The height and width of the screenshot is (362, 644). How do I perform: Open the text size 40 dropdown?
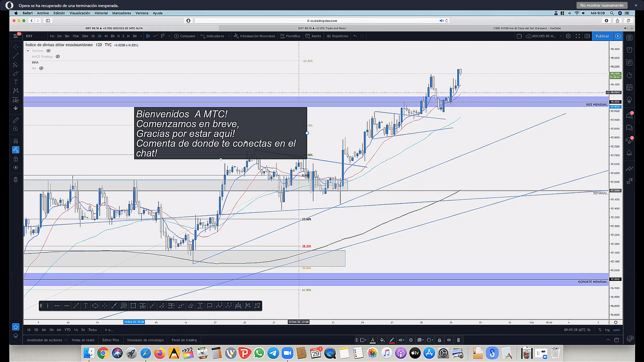[x=401, y=340]
